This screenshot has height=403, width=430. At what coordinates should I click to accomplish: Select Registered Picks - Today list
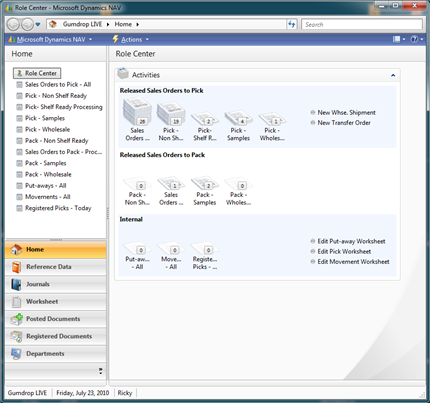(x=58, y=208)
